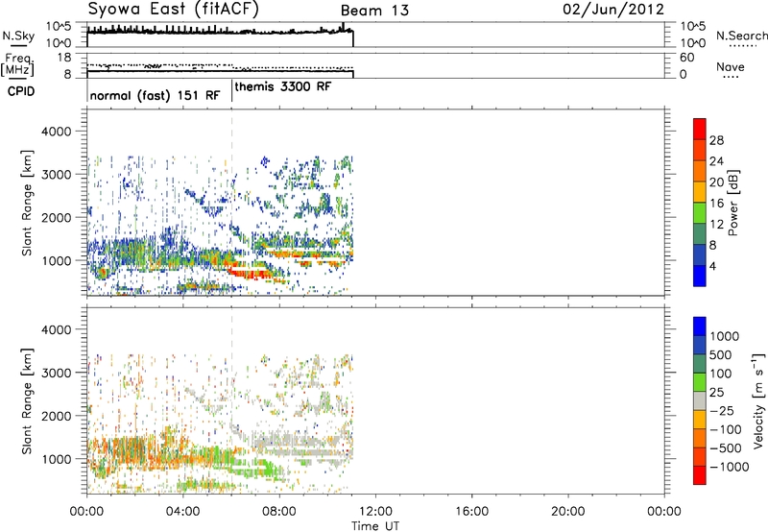
Task: Click the light green segment of the Power color bar
Action: coord(700,213)
